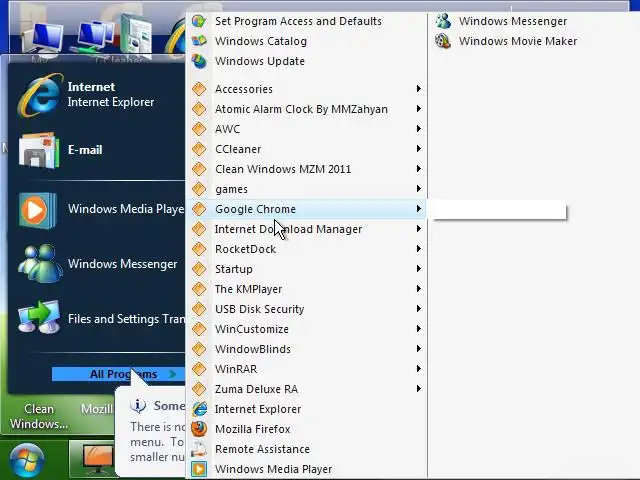The width and height of the screenshot is (640, 480).
Task: Click the WinRAR folder icon
Action: 199,369
